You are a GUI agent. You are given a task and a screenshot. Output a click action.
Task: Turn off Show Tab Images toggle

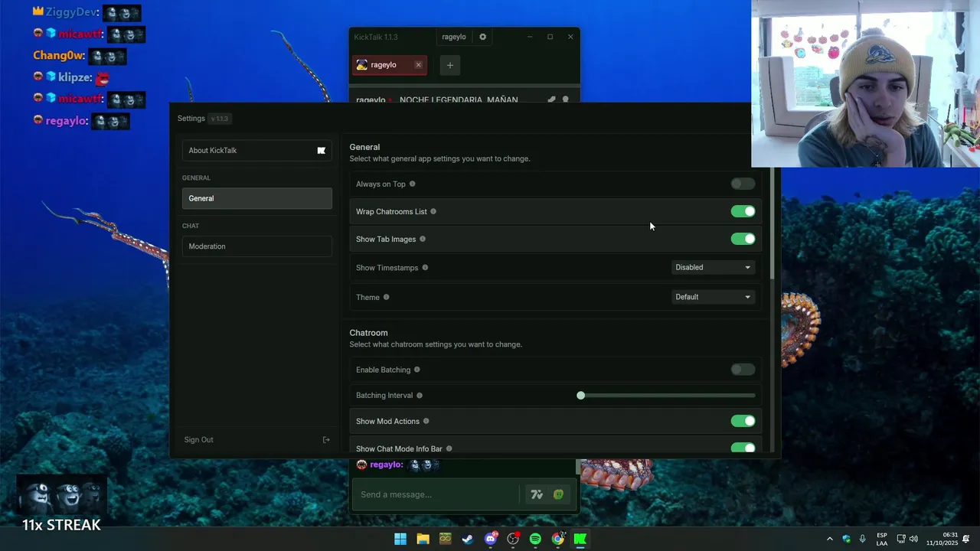tap(743, 239)
